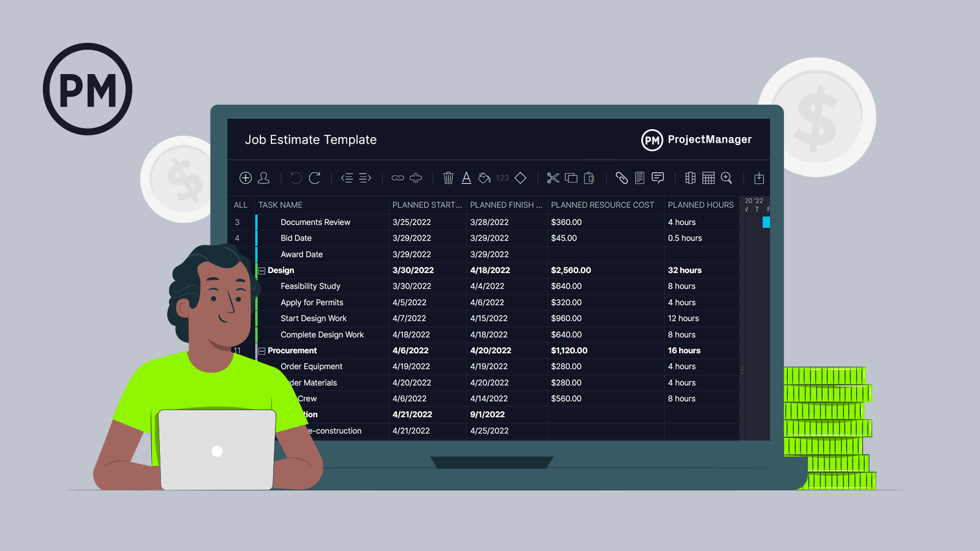Select the Feasibility Study task name
The width and height of the screenshot is (980, 551).
pos(310,287)
